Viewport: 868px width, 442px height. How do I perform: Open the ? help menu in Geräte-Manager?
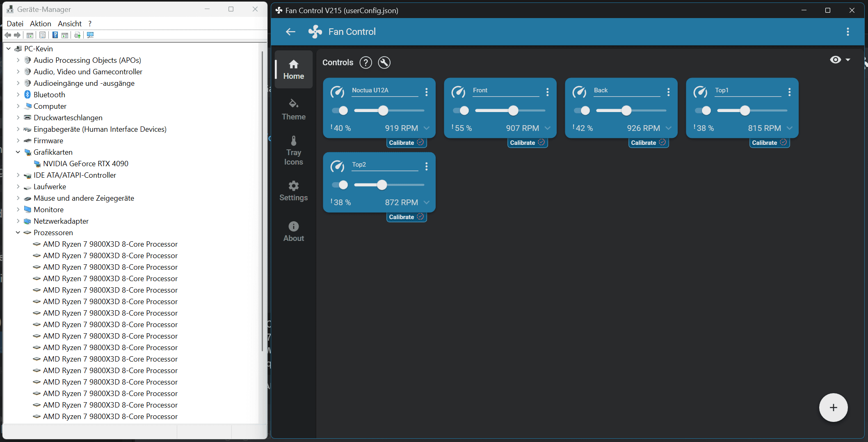[90, 24]
